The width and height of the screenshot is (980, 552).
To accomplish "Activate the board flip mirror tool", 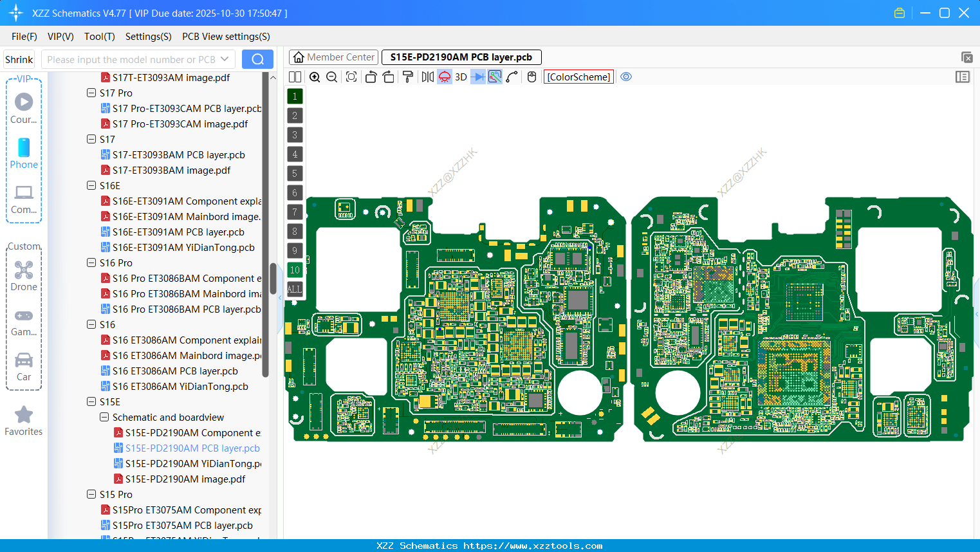I will [x=427, y=77].
